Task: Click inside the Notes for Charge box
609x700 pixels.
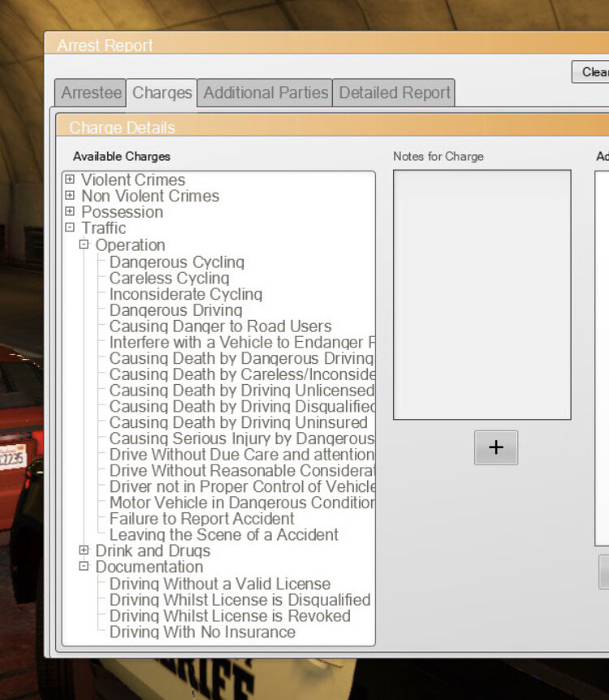Action: coord(482,294)
